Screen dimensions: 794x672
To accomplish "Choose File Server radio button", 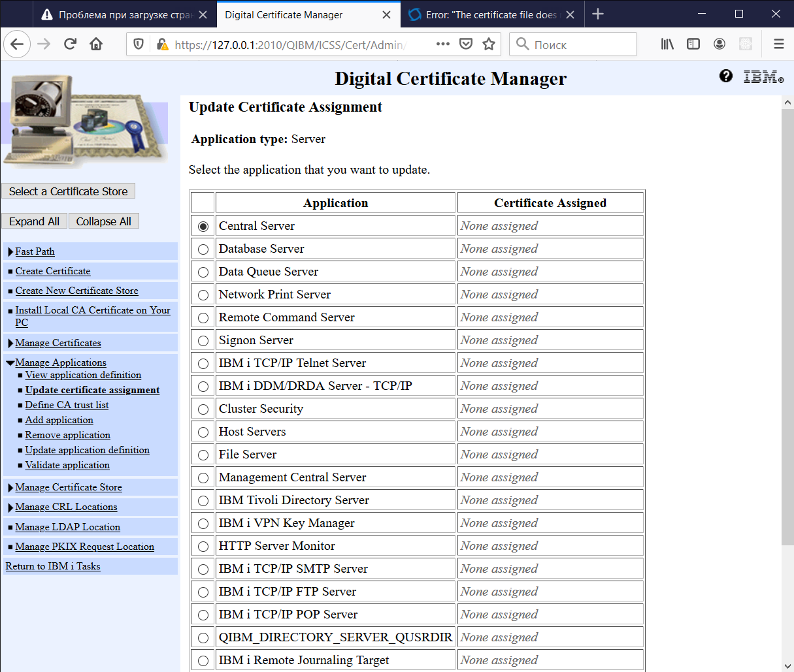I will 203,455.
